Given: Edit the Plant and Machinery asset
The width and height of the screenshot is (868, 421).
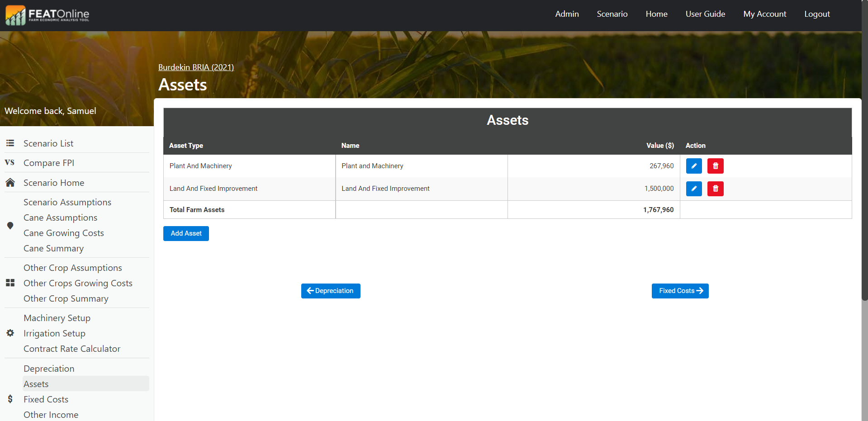Looking at the screenshot, I should tap(693, 166).
